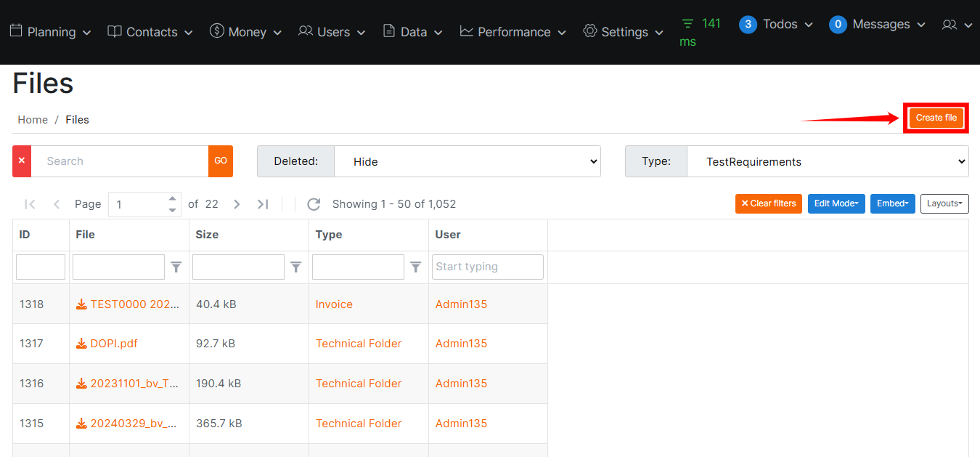
Task: Expand the Deleted dropdown showing Hide
Action: coord(467,161)
